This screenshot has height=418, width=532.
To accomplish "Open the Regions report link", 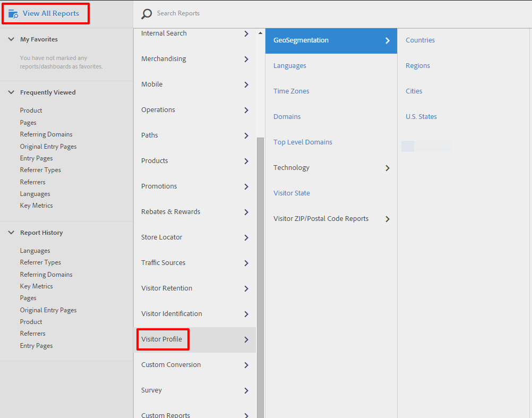I will click(418, 66).
